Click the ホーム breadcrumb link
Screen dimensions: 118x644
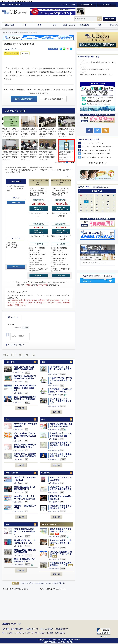5,32
